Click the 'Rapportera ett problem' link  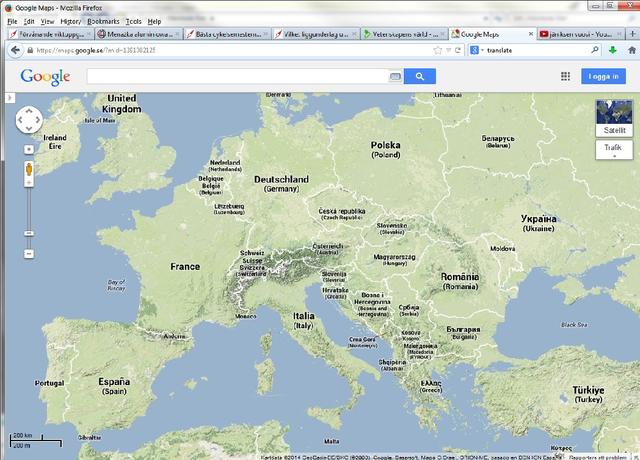[598, 457]
